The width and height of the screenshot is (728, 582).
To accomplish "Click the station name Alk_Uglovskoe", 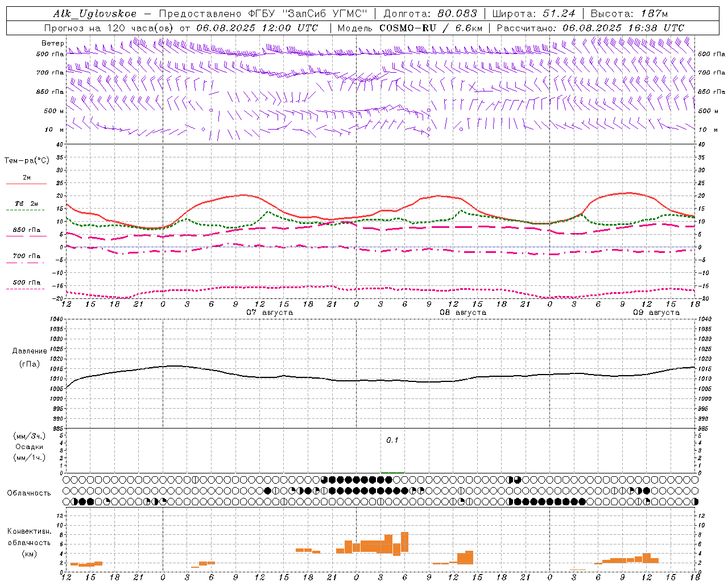I will (x=95, y=14).
